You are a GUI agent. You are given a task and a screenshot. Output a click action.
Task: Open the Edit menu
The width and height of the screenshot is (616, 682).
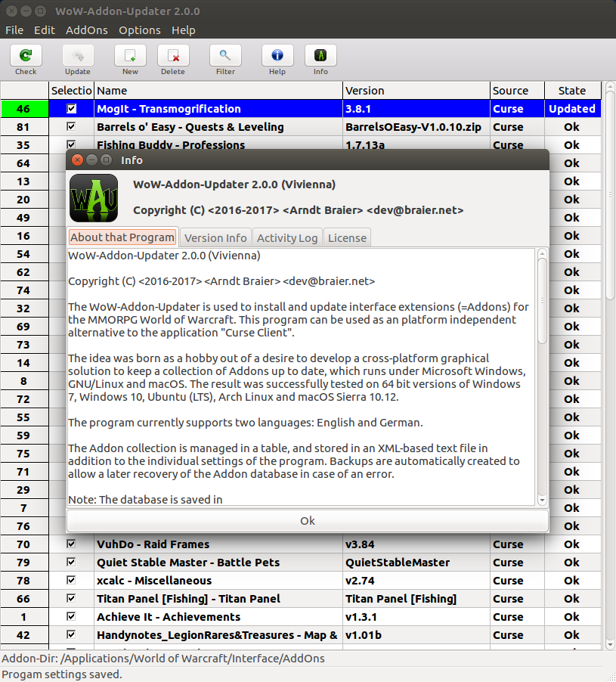tap(45, 30)
